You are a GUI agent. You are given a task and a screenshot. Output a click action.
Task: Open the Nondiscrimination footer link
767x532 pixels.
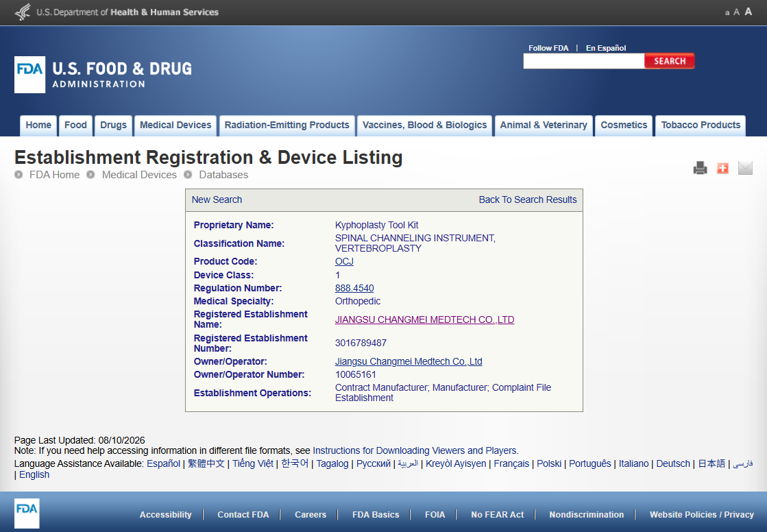[x=587, y=514]
